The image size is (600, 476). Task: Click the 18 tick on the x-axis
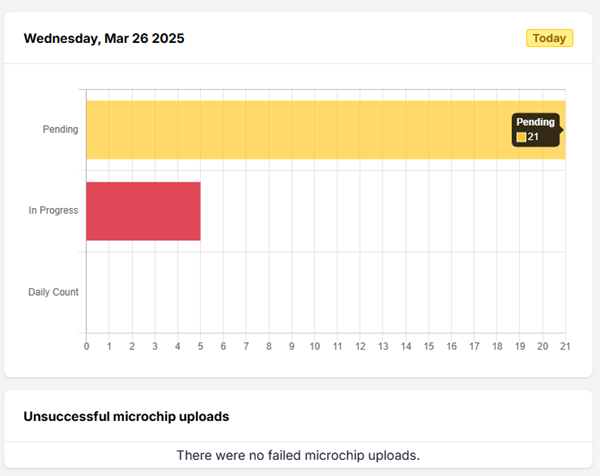pyautogui.click(x=497, y=347)
